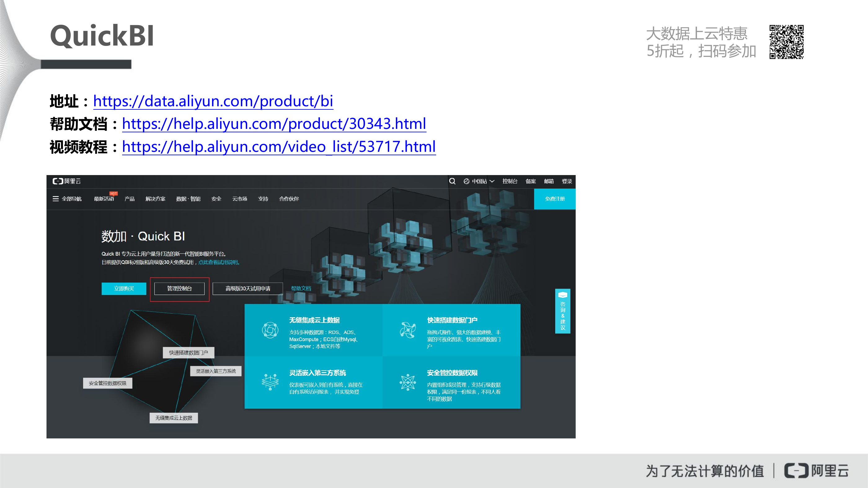Click the 免费注册 button
The width and height of the screenshot is (868, 488).
pos(555,199)
